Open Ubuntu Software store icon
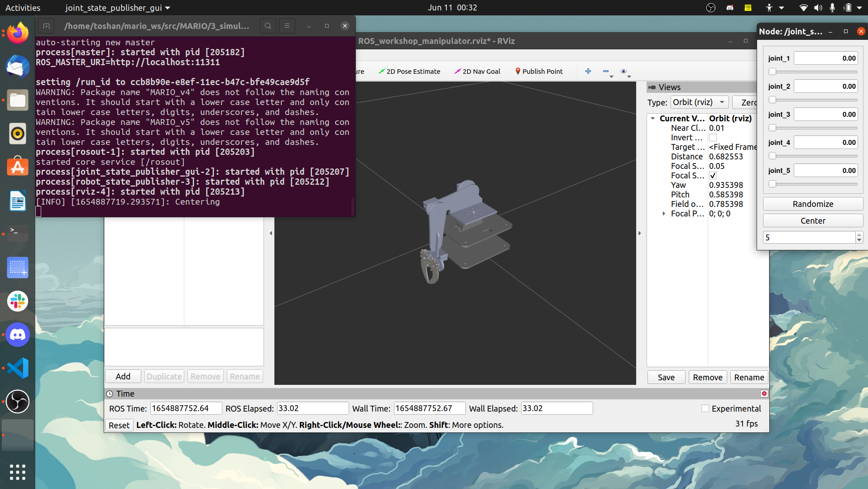Viewport: 868px width, 489px height. coord(18,167)
